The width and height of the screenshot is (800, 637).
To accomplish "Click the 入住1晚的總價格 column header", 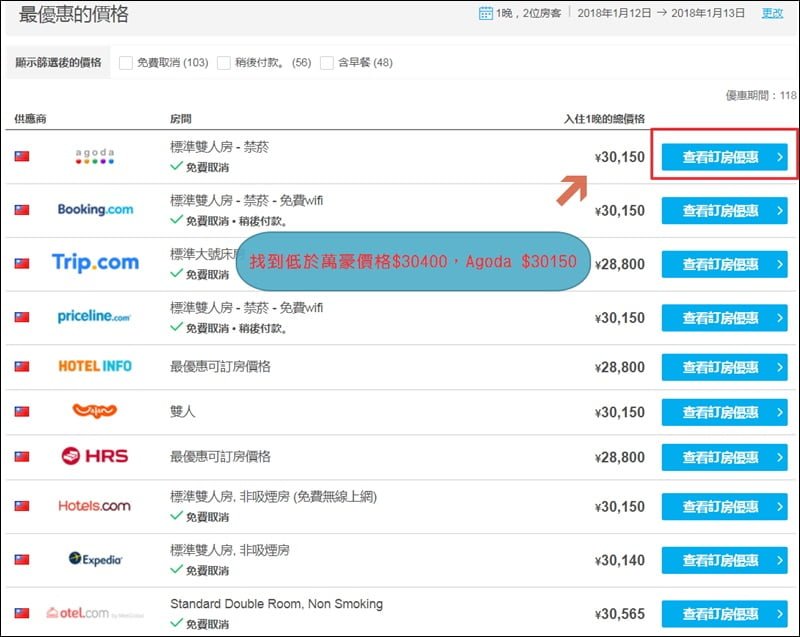I will tap(604, 119).
